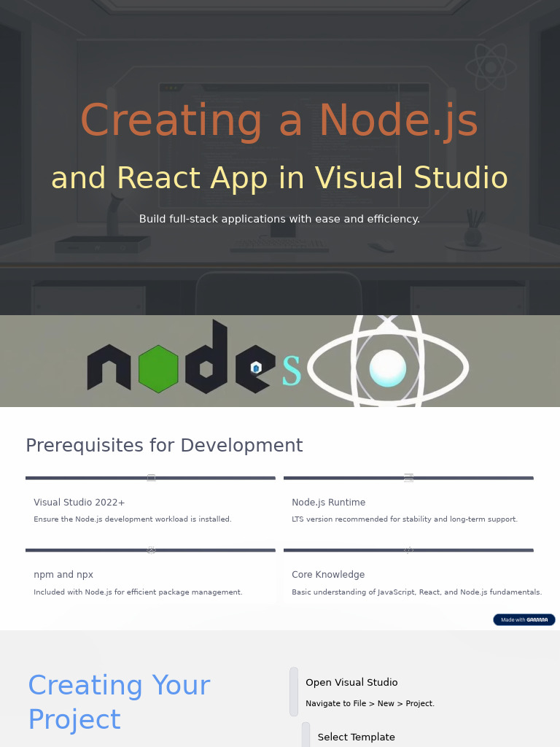560x747 pixels.
Task: Click the 'npm and npx' card title
Action: pos(63,575)
